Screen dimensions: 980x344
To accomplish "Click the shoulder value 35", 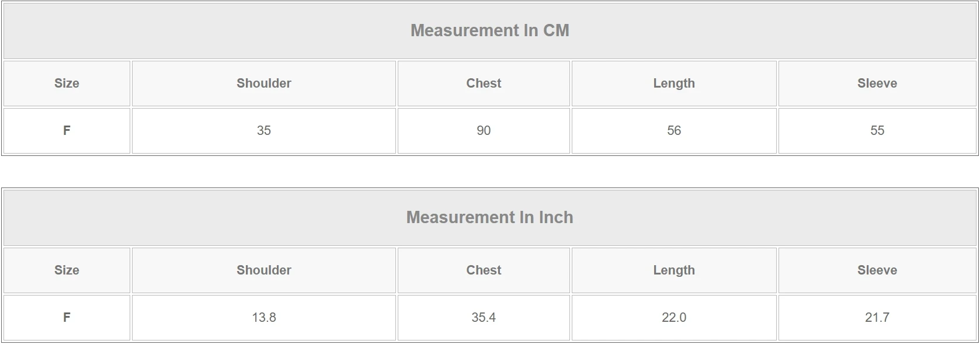I will click(263, 131).
